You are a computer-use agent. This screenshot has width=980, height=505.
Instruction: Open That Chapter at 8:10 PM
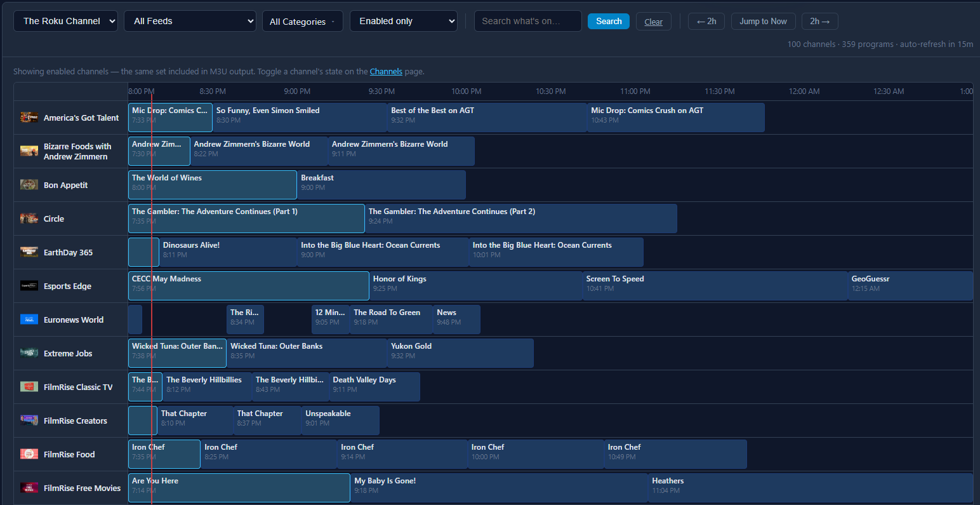point(195,421)
